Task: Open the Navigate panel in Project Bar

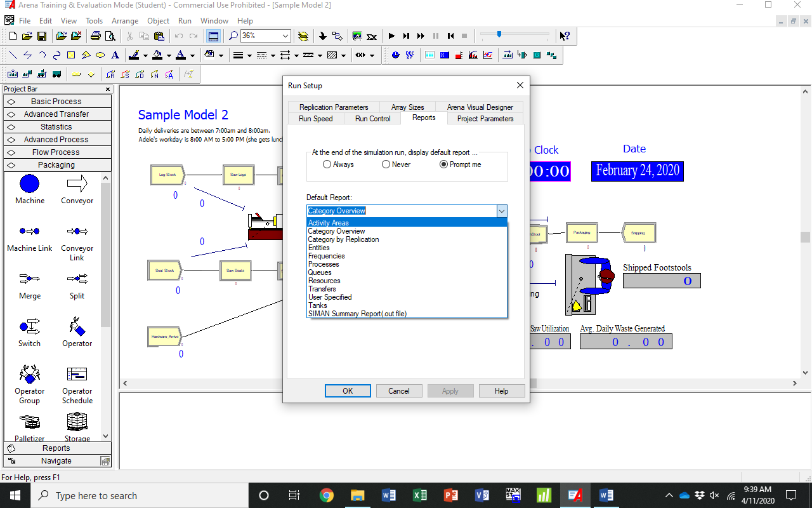Action: (57, 461)
